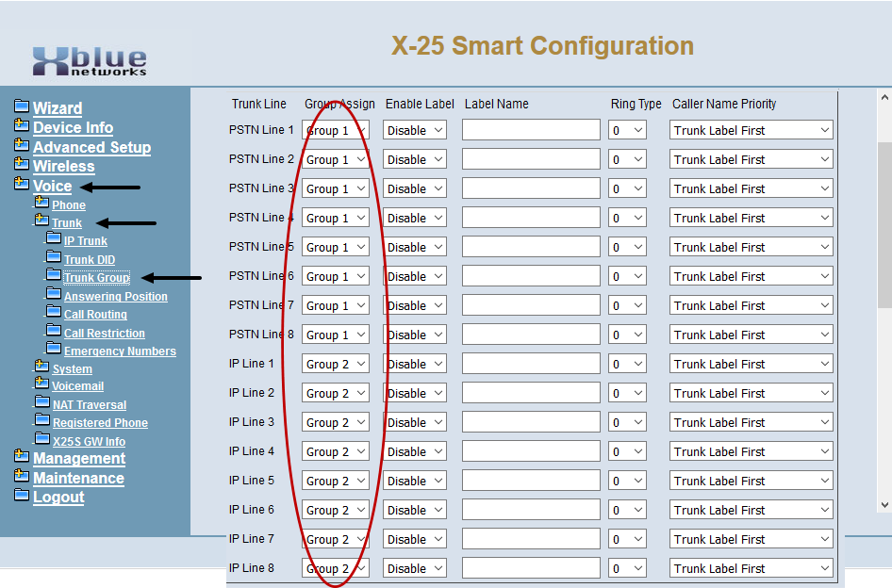Open Group Assign dropdown for IP Line 1
Screen dimensions: 892x588
tap(336, 364)
